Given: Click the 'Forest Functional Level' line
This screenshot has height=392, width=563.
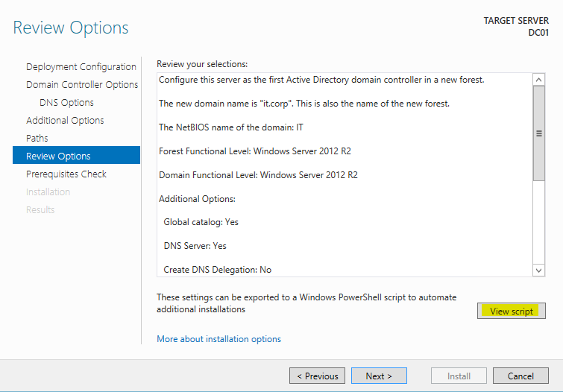Looking at the screenshot, I should 254,151.
